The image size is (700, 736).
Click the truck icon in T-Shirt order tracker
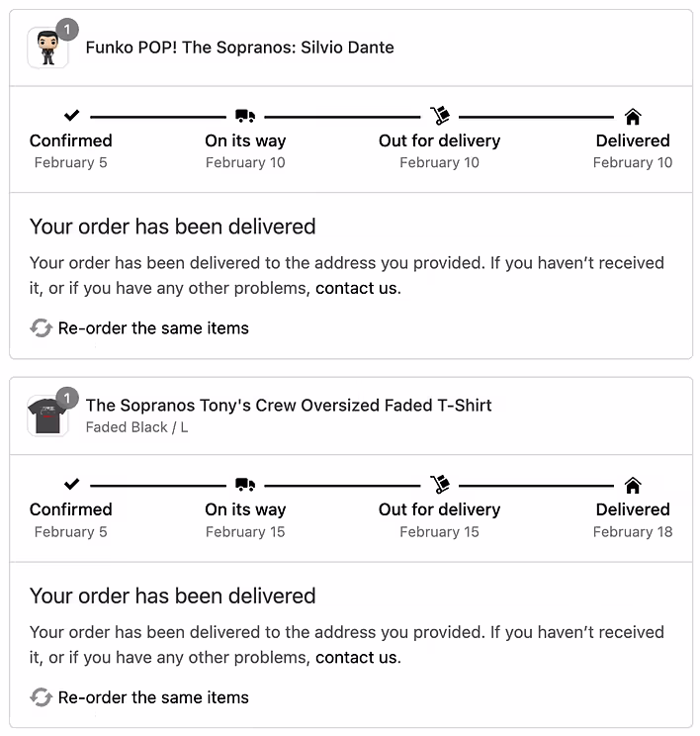click(245, 485)
